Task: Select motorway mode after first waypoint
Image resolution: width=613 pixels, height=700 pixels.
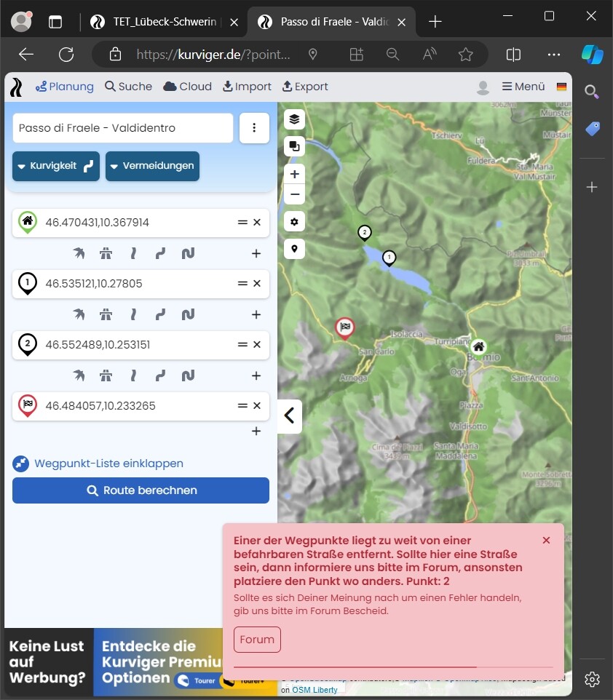Action: pos(106,254)
